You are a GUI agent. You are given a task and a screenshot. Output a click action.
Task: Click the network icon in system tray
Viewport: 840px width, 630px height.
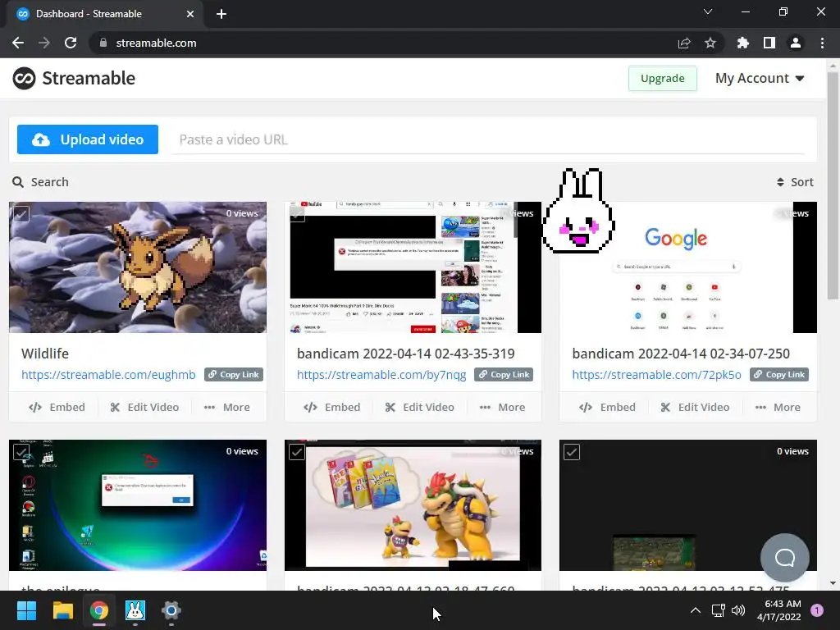tap(718, 610)
